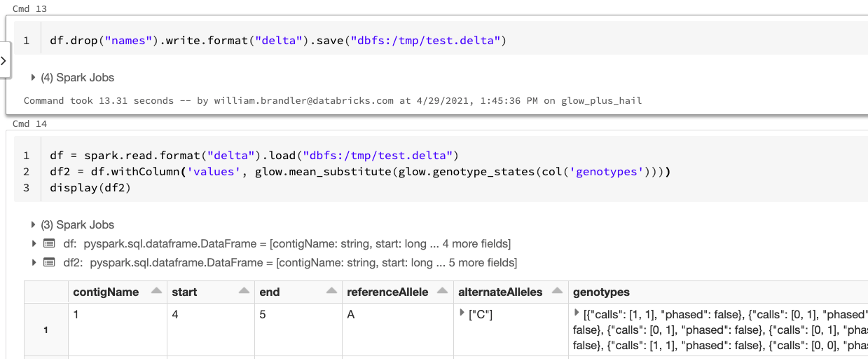
Task: Sort by start column
Action: tap(244, 292)
